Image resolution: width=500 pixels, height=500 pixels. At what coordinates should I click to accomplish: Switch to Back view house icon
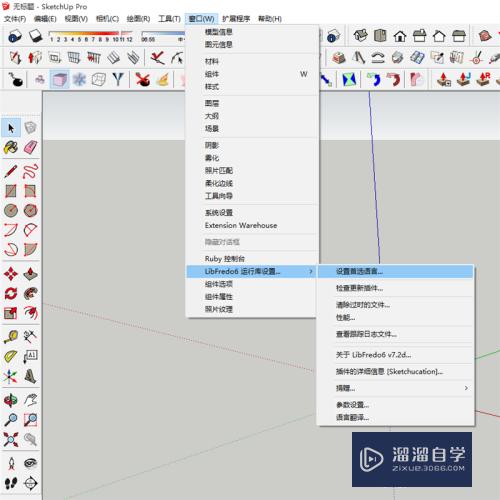439,35
